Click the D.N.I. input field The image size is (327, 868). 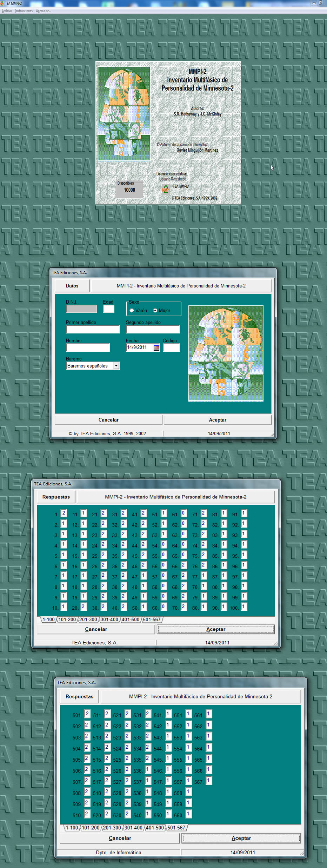click(81, 309)
